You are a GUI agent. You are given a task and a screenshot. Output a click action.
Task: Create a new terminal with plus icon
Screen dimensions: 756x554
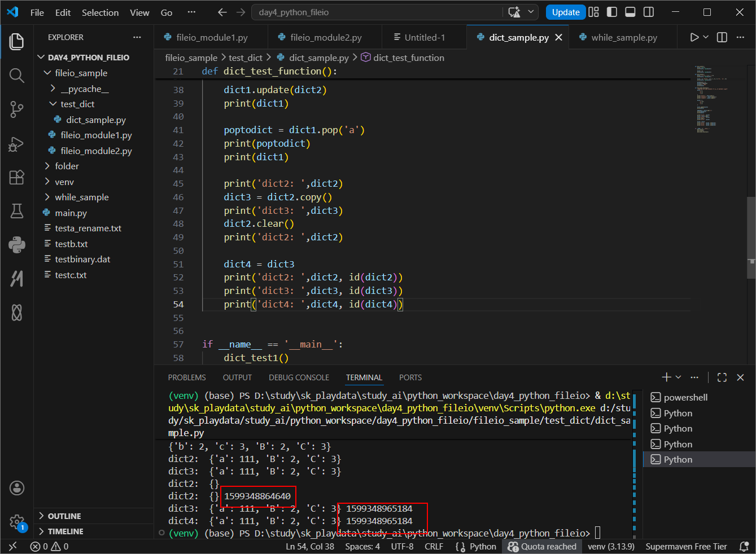point(666,377)
